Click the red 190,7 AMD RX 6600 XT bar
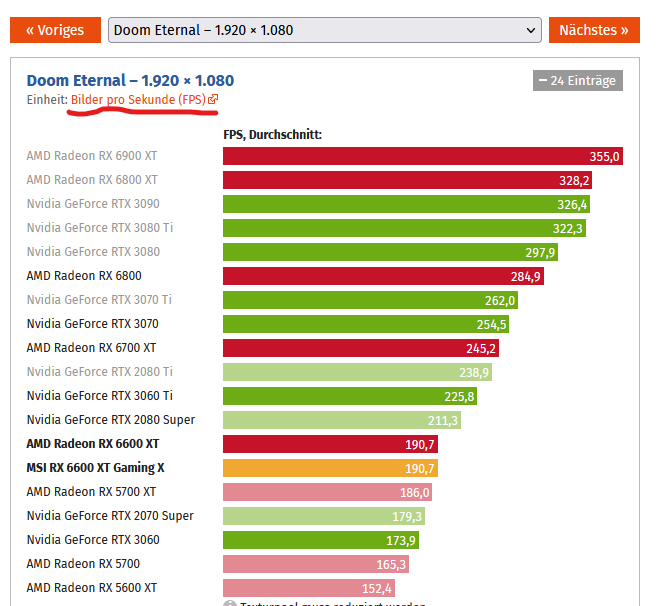The height and width of the screenshot is (606, 657). point(330,444)
